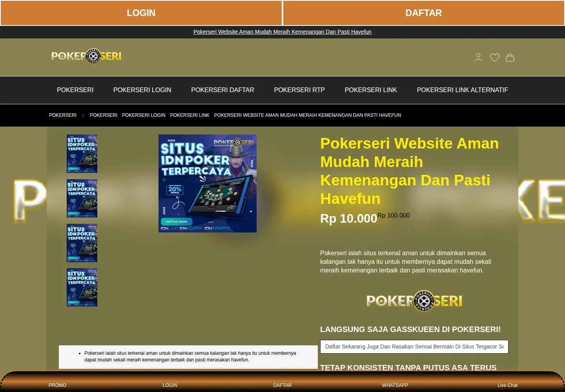Click the Daftar Sekarang Juga input field
The height and width of the screenshot is (392, 565).
[x=414, y=347]
